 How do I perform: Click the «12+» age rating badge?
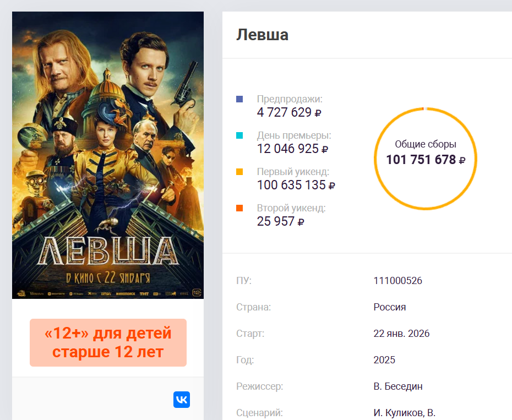point(108,342)
